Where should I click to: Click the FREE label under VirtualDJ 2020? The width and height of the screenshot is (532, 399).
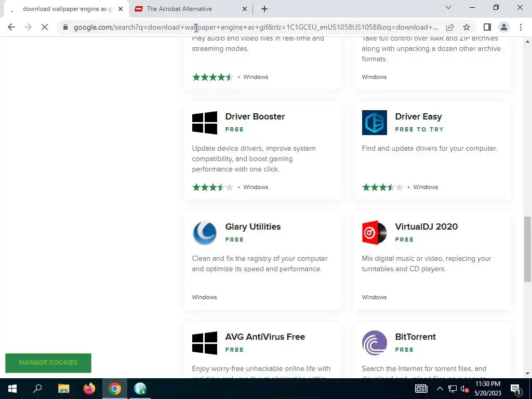click(x=404, y=240)
